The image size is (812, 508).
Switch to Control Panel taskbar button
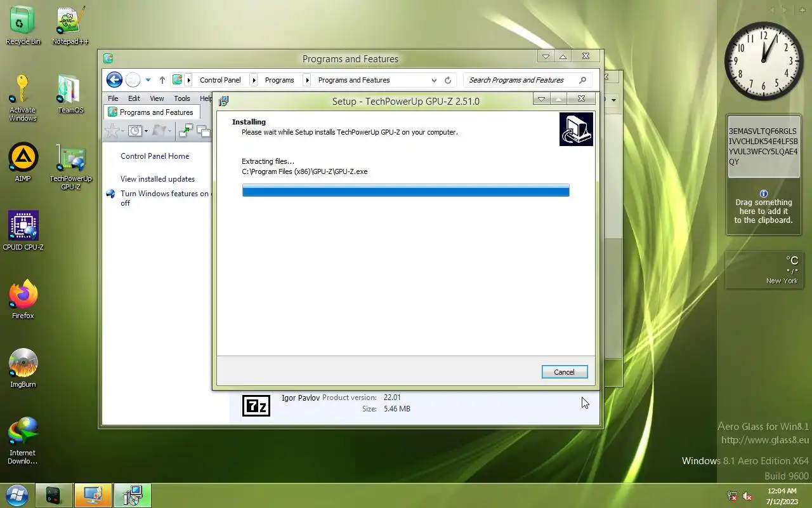click(93, 495)
